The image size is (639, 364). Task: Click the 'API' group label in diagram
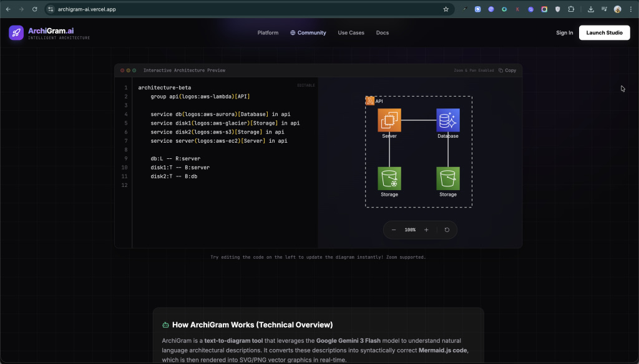(x=379, y=102)
